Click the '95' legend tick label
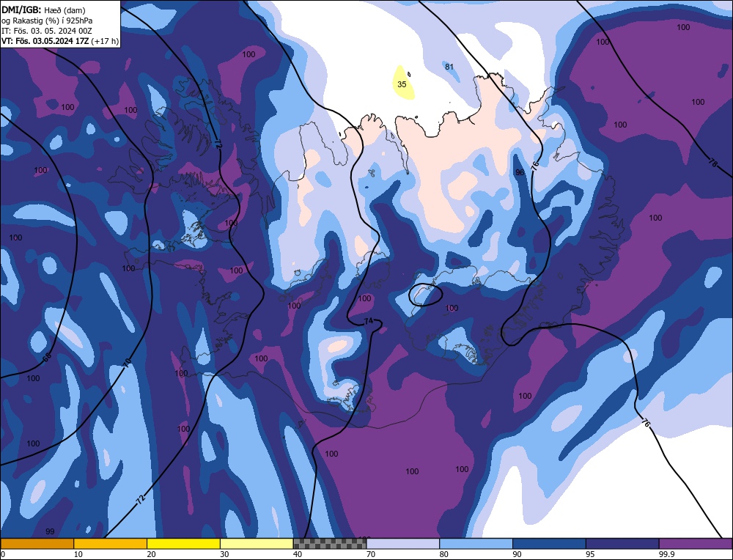The image size is (733, 560). [x=590, y=554]
